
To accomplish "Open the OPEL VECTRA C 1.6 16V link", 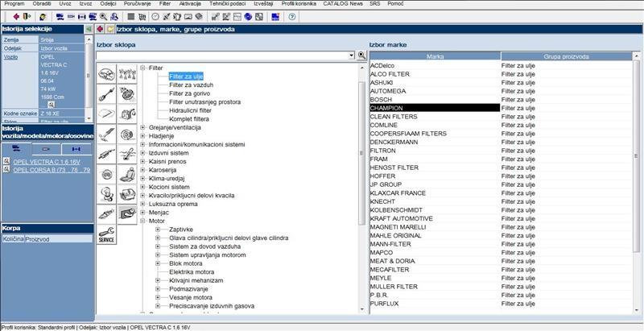I will (x=47, y=162).
